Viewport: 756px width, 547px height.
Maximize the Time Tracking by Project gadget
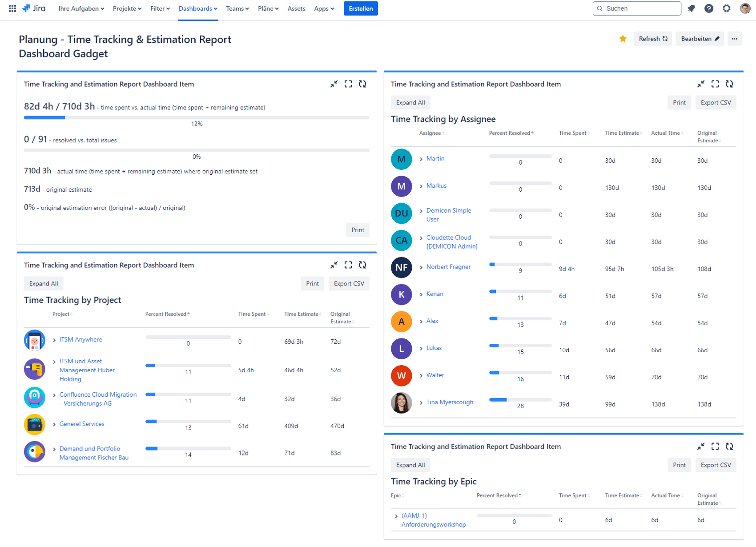[x=348, y=265]
